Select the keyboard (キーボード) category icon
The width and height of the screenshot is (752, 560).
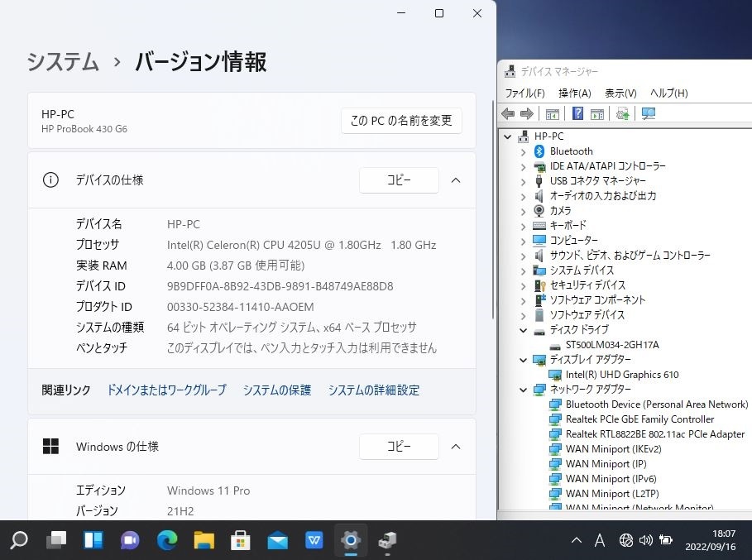[x=539, y=225]
